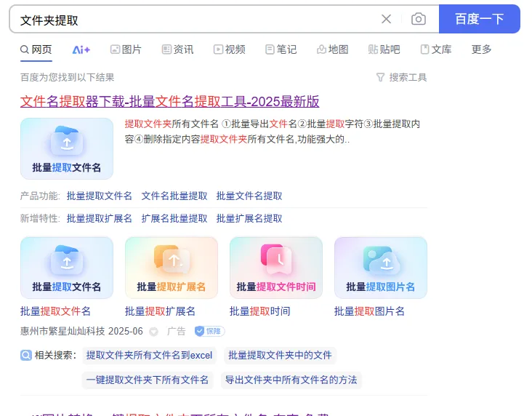Click 批量扩展名提取 link

pyautogui.click(x=249, y=218)
